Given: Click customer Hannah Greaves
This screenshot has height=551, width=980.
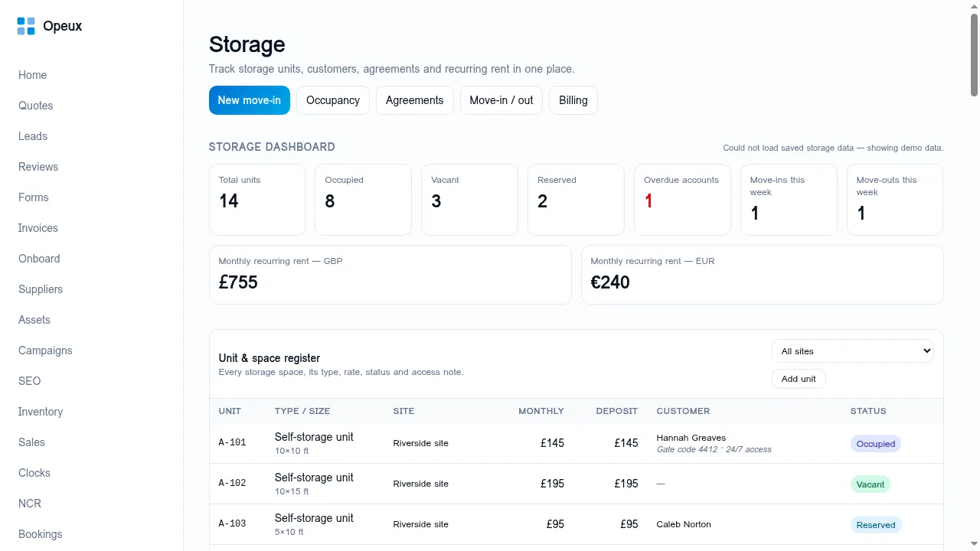Looking at the screenshot, I should 691,438.
